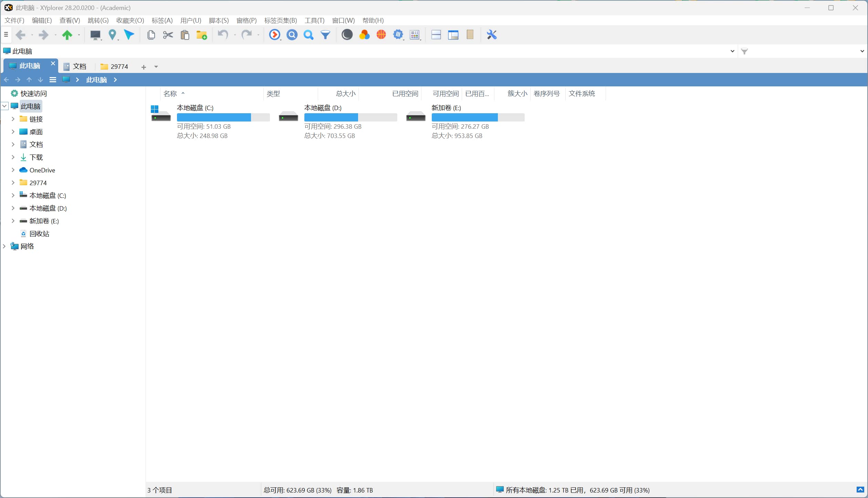The width and height of the screenshot is (868, 498).
Task: Click the three colored circles icon
Action: 364,35
